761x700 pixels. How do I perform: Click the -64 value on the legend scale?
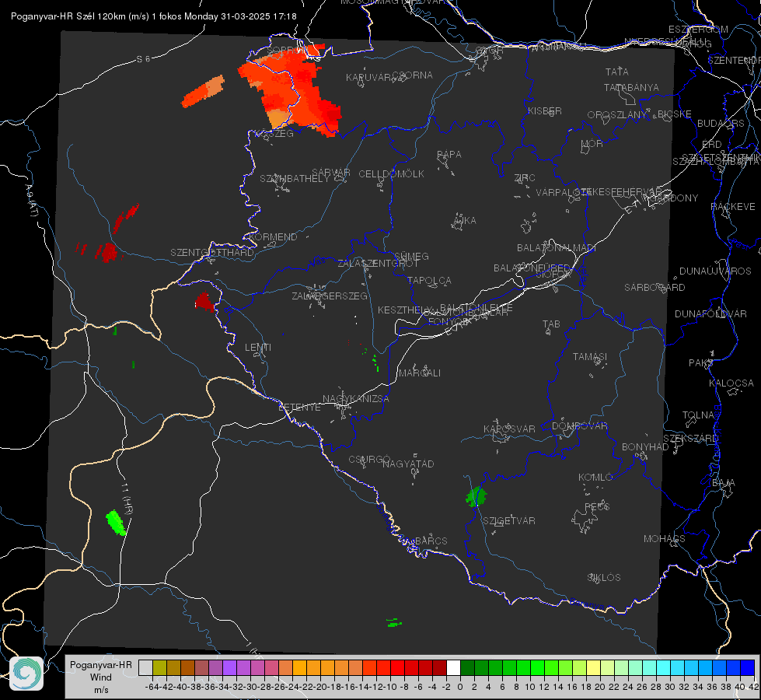tap(153, 687)
